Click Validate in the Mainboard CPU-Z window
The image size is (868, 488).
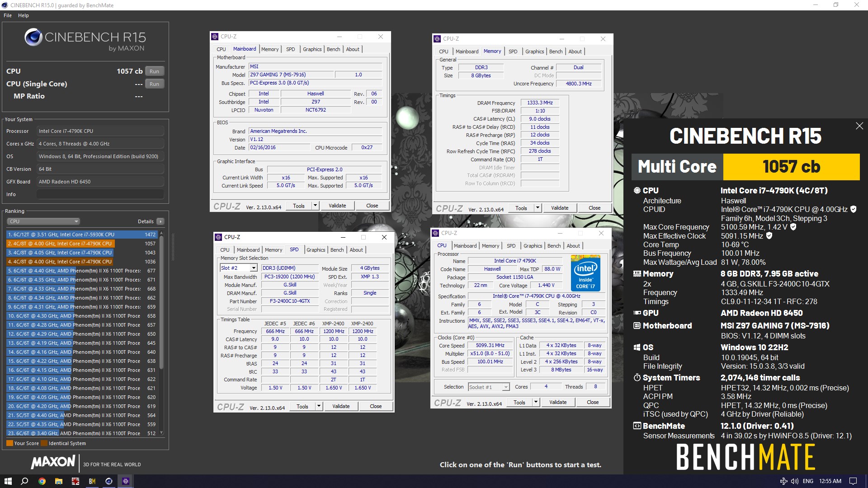pos(337,206)
